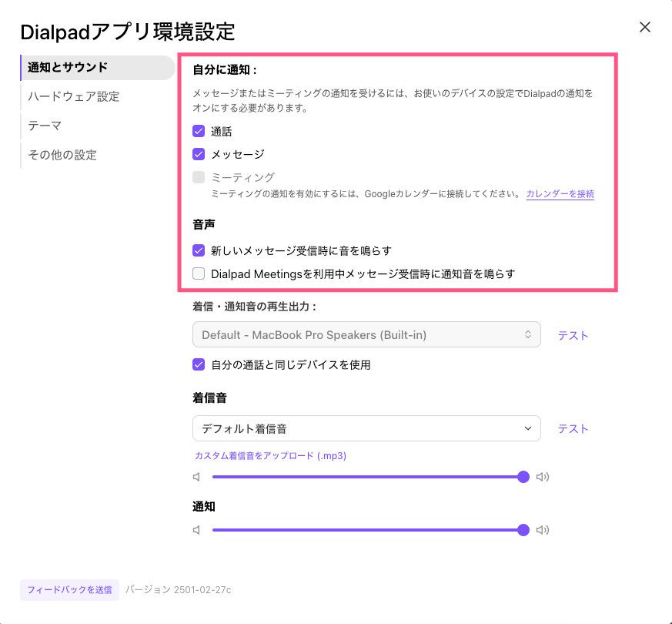
Task: Select the 通知とサウンド tab
Action: (98, 67)
